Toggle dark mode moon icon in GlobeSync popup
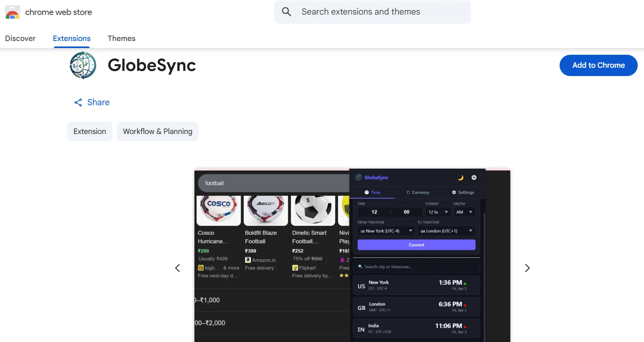This screenshot has height=342, width=644. [x=461, y=178]
